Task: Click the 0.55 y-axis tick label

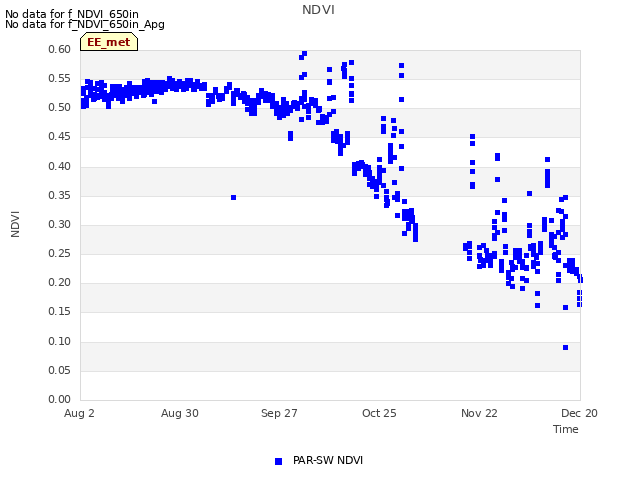Action: pos(60,78)
